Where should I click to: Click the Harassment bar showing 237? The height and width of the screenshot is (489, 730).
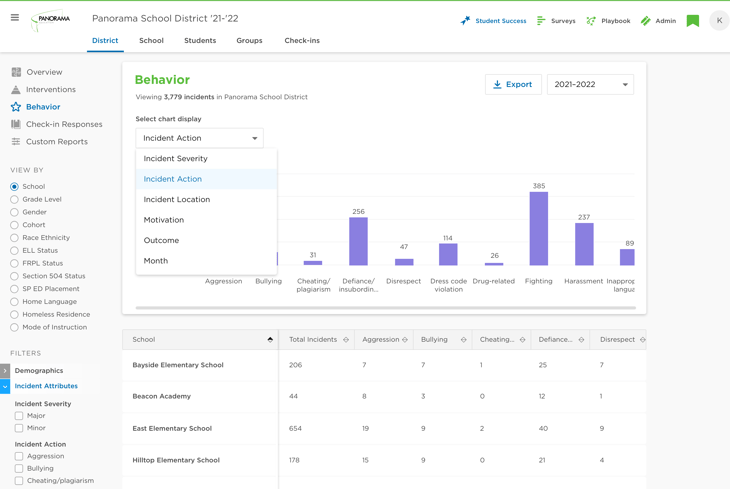pos(584,244)
